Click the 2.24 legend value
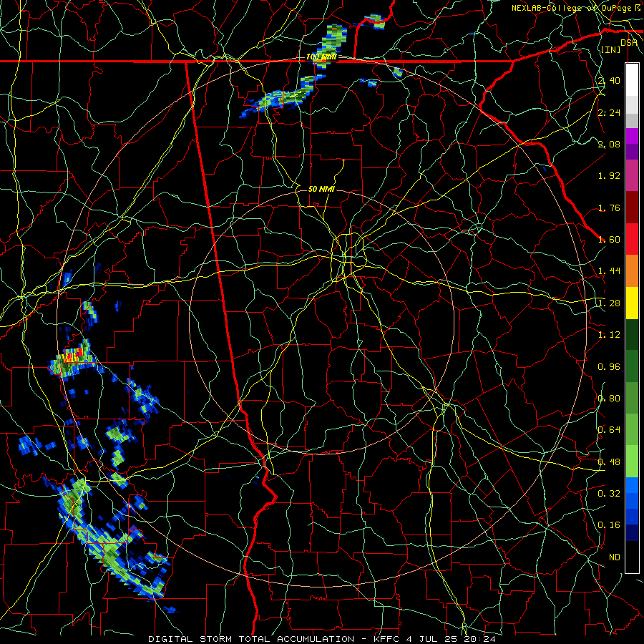This screenshot has width=644, height=644. (x=609, y=112)
